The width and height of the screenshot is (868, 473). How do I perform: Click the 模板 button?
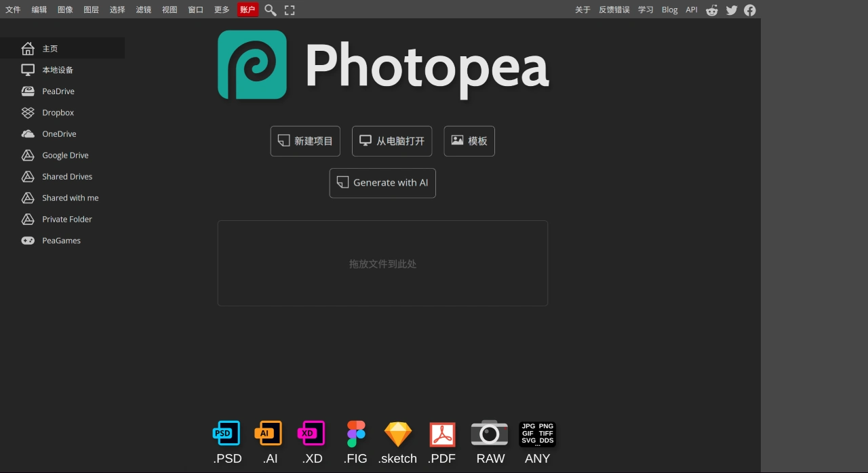click(469, 141)
